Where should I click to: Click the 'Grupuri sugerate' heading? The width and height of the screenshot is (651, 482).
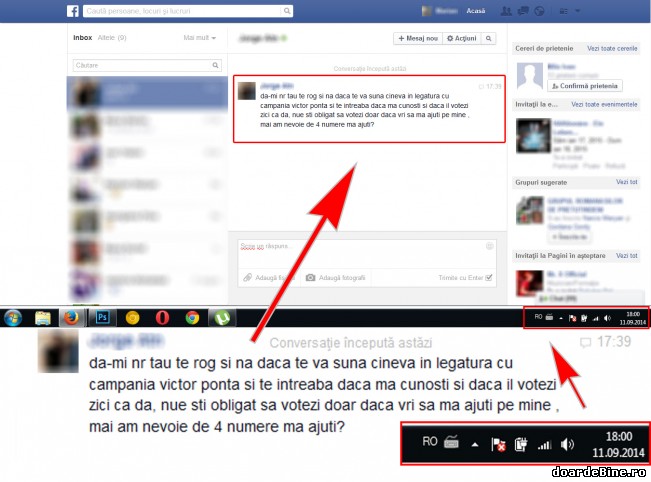click(x=541, y=182)
